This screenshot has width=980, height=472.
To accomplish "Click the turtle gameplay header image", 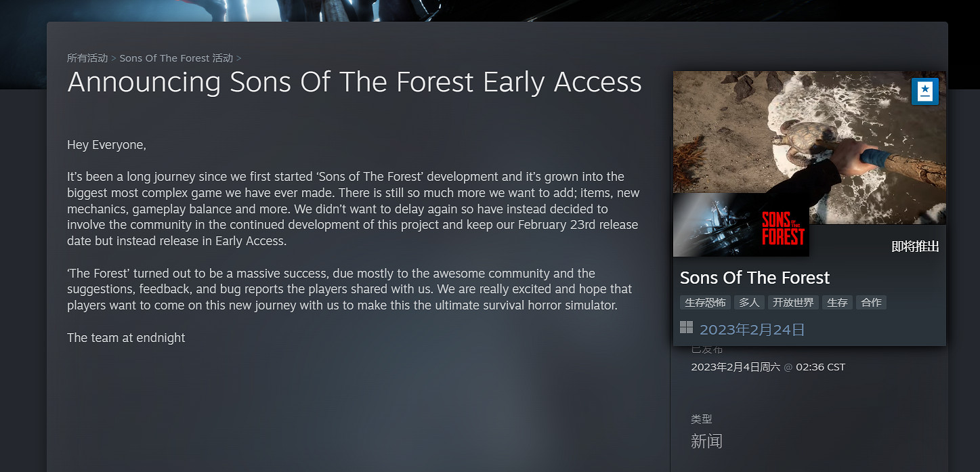I will 809,135.
